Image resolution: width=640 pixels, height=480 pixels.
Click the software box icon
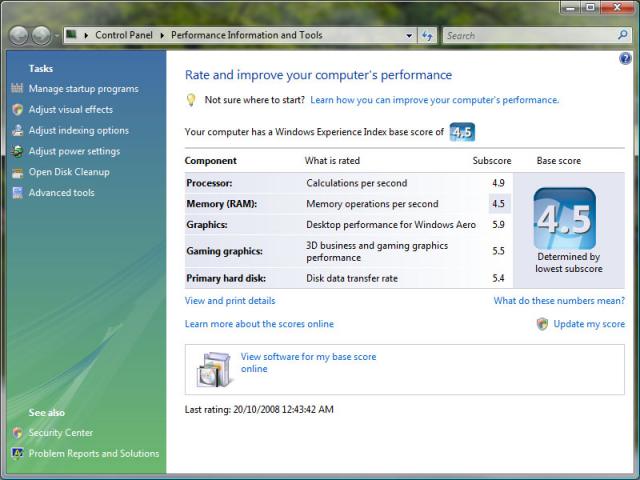214,369
